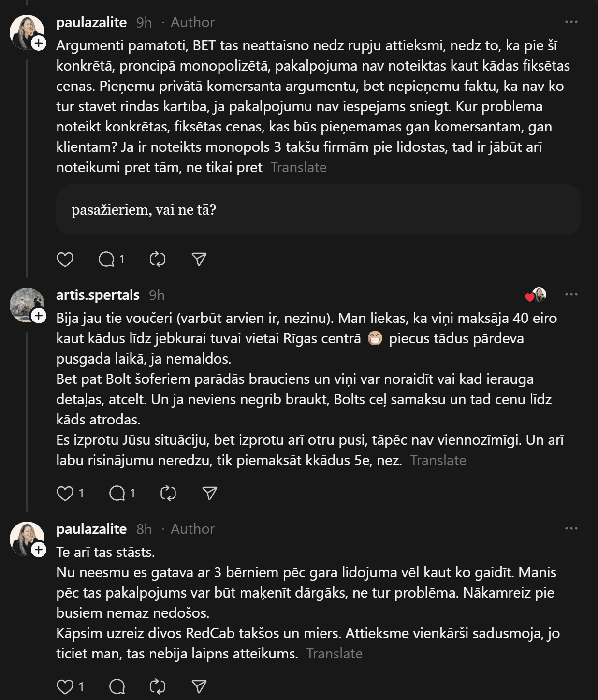Open more options for paulazalite's 8h comment
This screenshot has height=700, width=598.
571,529
